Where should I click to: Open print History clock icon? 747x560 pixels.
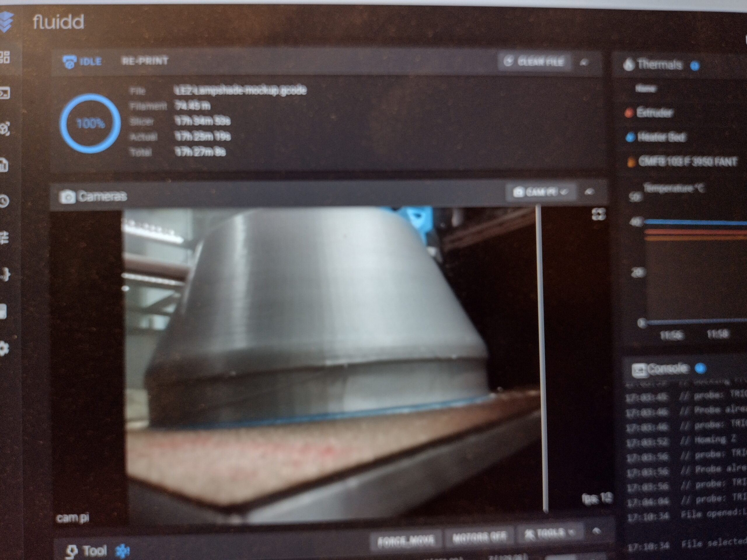pos(4,201)
